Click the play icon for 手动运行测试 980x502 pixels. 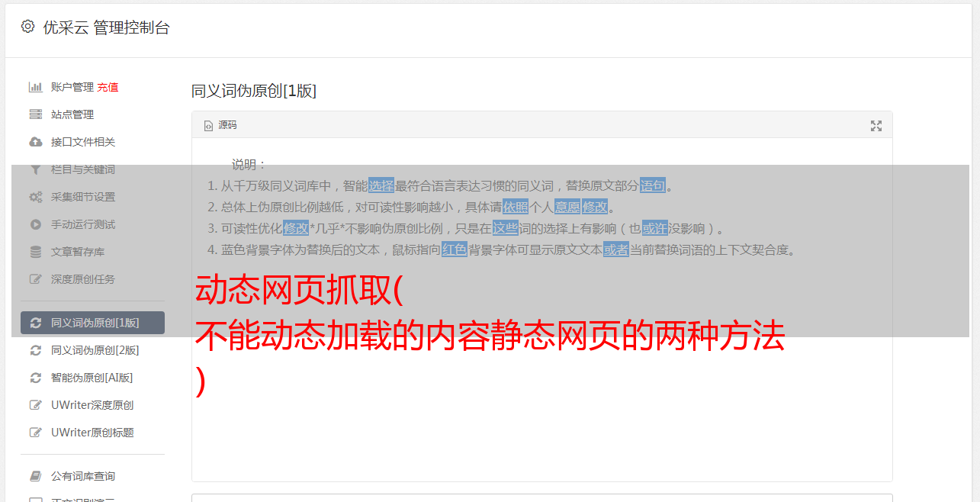(35, 224)
